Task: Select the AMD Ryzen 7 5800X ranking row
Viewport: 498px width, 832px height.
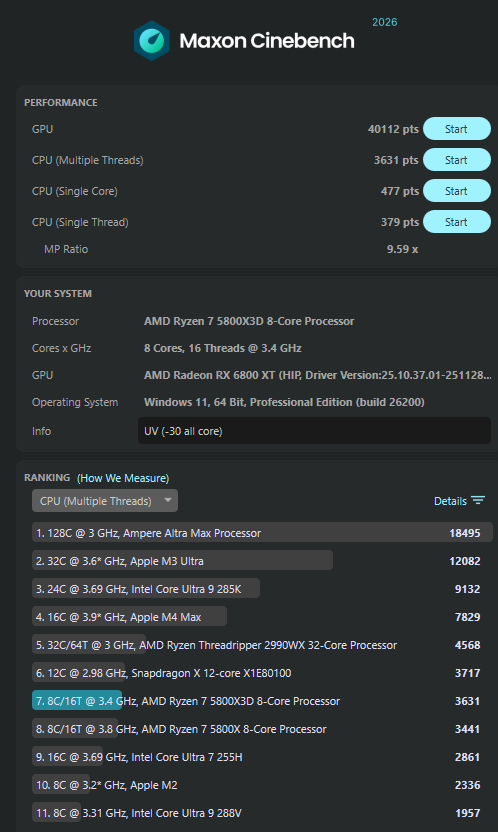Action: tap(262, 729)
